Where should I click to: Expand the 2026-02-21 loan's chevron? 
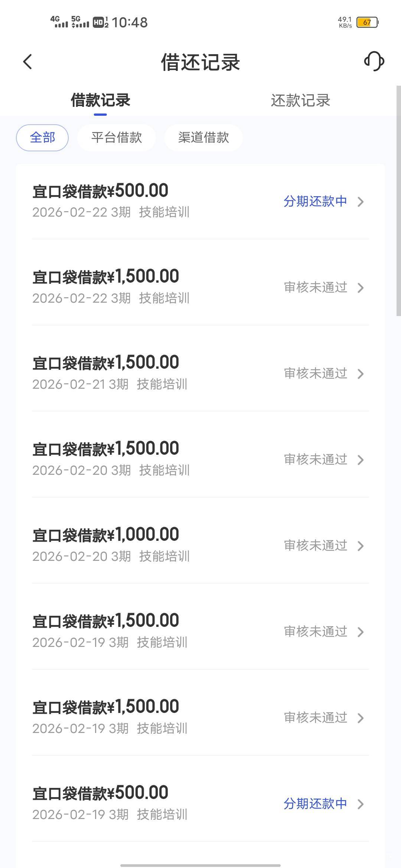[x=360, y=374]
